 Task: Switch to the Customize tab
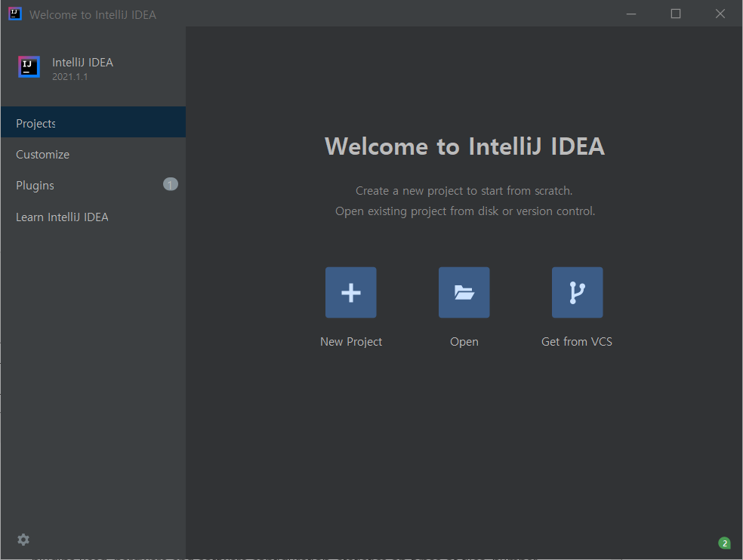94,155
